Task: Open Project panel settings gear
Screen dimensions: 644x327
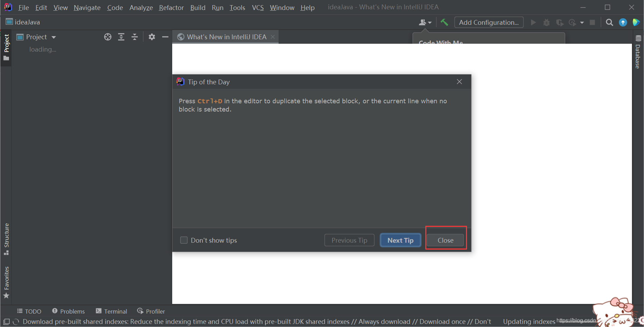Action: point(152,37)
